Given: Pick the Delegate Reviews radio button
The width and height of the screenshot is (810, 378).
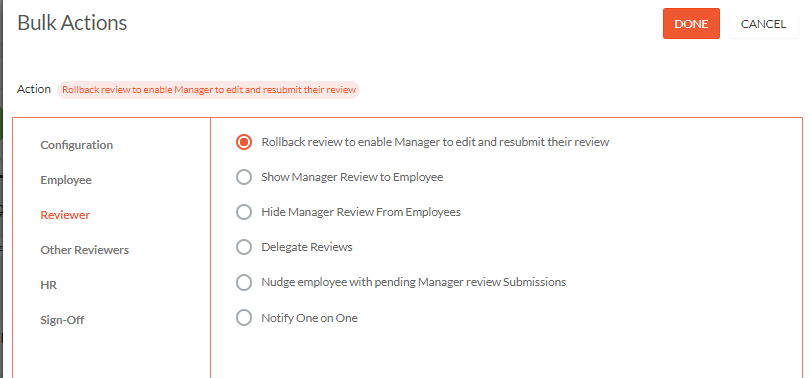Looking at the screenshot, I should (x=244, y=247).
